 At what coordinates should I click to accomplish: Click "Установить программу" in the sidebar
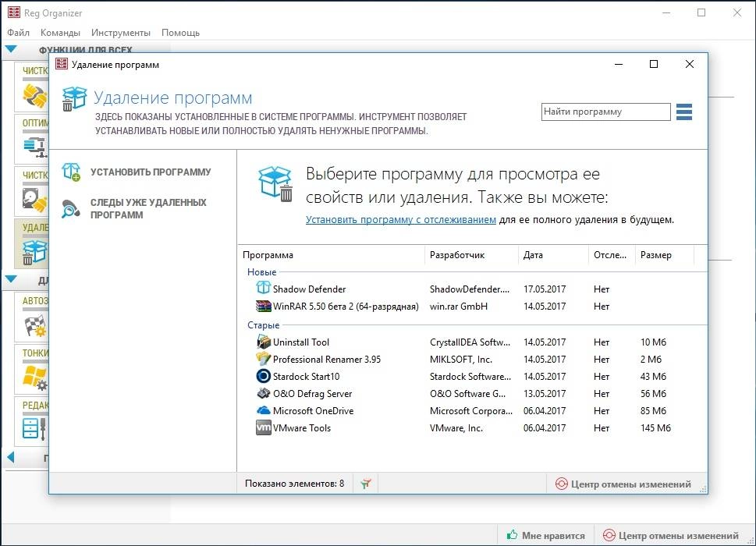(151, 172)
